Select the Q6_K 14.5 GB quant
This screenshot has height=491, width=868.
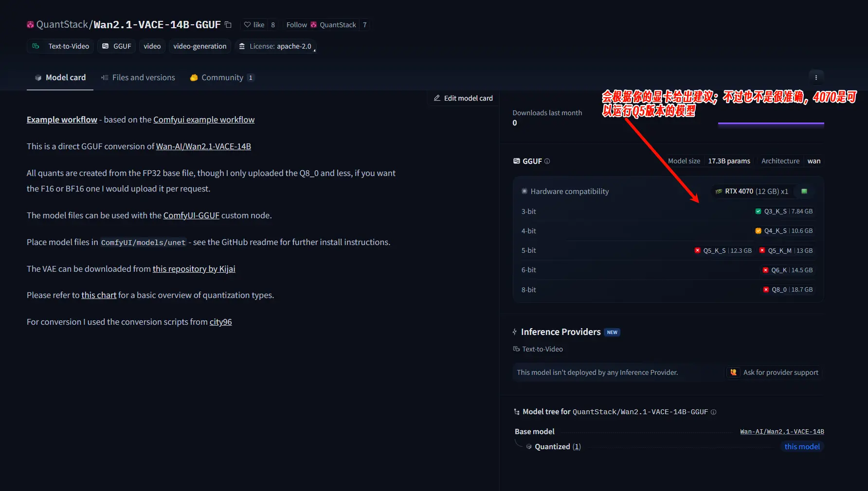pyautogui.click(x=788, y=270)
